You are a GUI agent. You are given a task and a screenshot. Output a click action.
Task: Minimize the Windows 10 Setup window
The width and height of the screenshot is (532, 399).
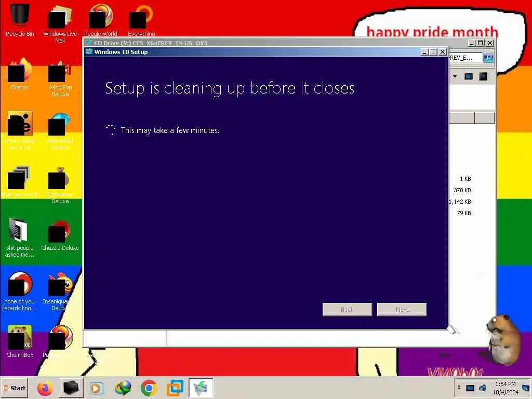point(424,52)
